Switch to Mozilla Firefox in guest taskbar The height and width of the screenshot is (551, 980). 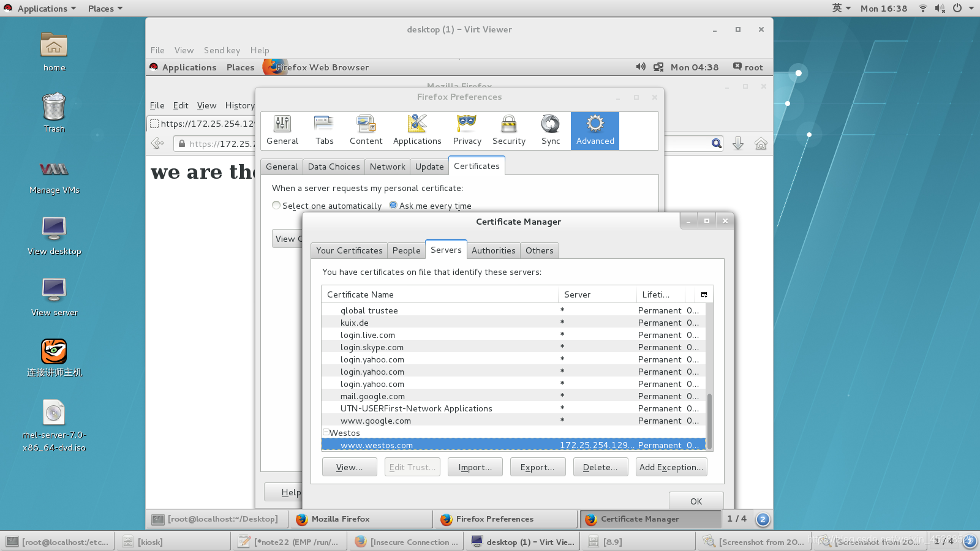[x=360, y=519]
